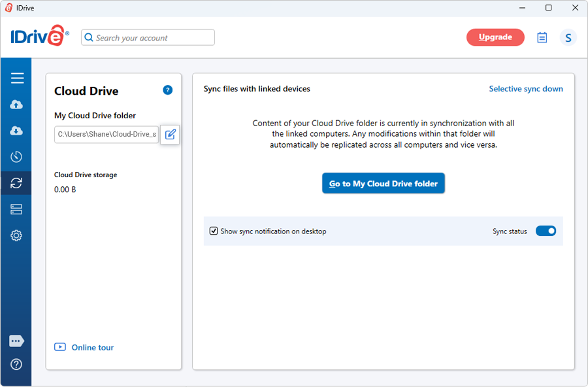Click Go to My Cloud Drive folder
The height and width of the screenshot is (387, 588).
[x=384, y=183]
